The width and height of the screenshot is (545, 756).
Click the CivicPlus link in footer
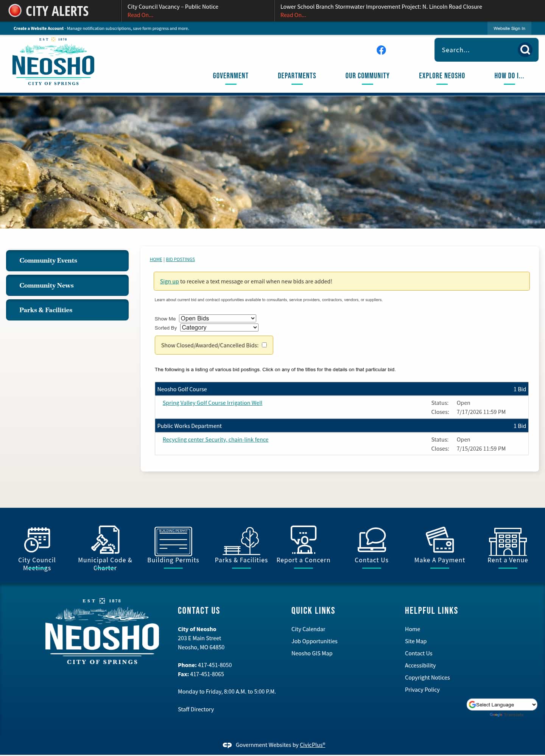(x=312, y=745)
